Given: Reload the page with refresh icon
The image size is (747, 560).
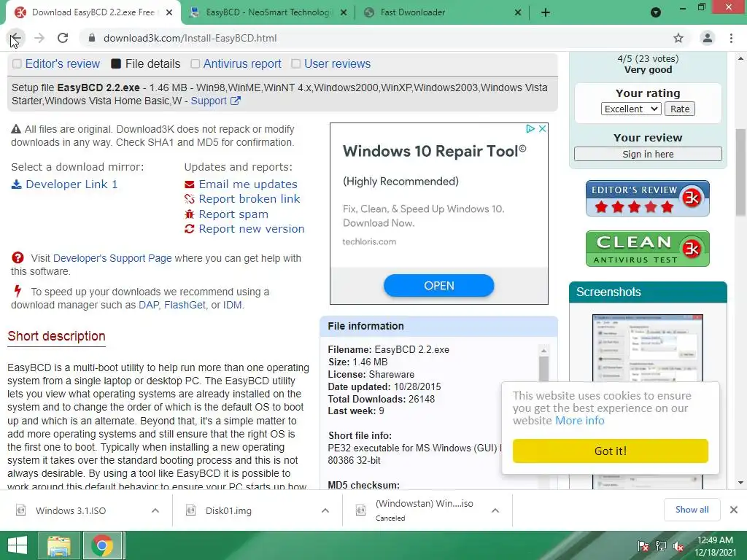Looking at the screenshot, I should (63, 38).
